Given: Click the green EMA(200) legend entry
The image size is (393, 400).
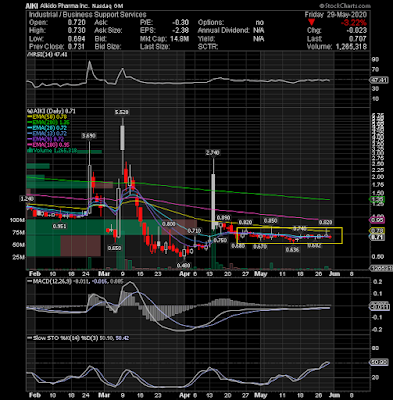Looking at the screenshot, I should 47,122.
